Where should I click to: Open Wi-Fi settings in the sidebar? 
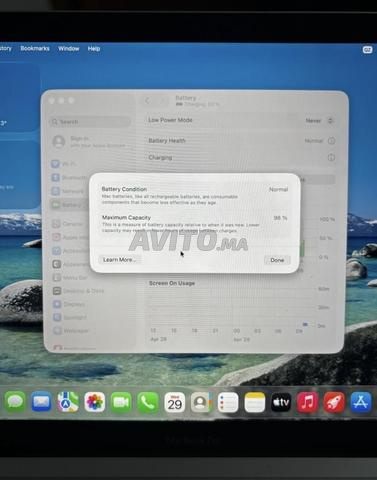[64, 164]
